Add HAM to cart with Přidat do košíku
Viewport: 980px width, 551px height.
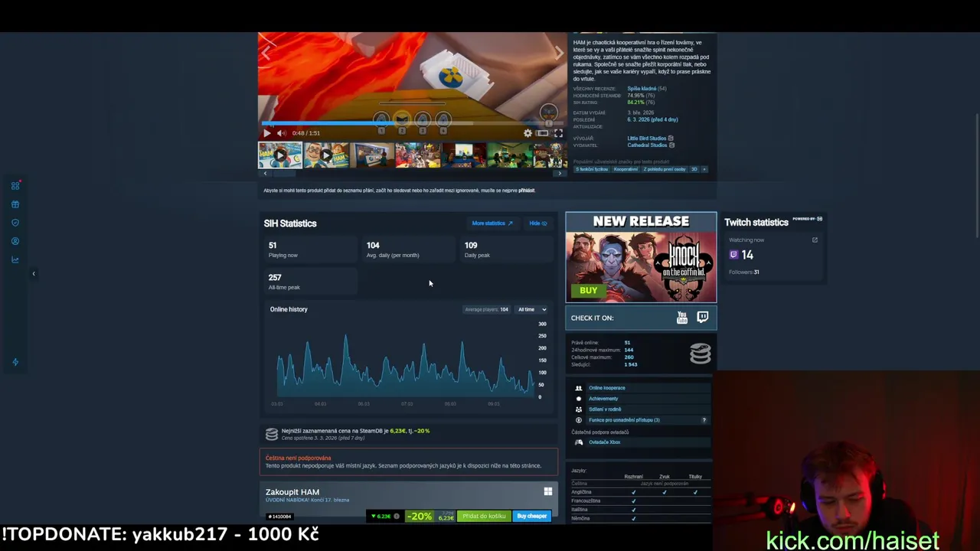pos(484,516)
